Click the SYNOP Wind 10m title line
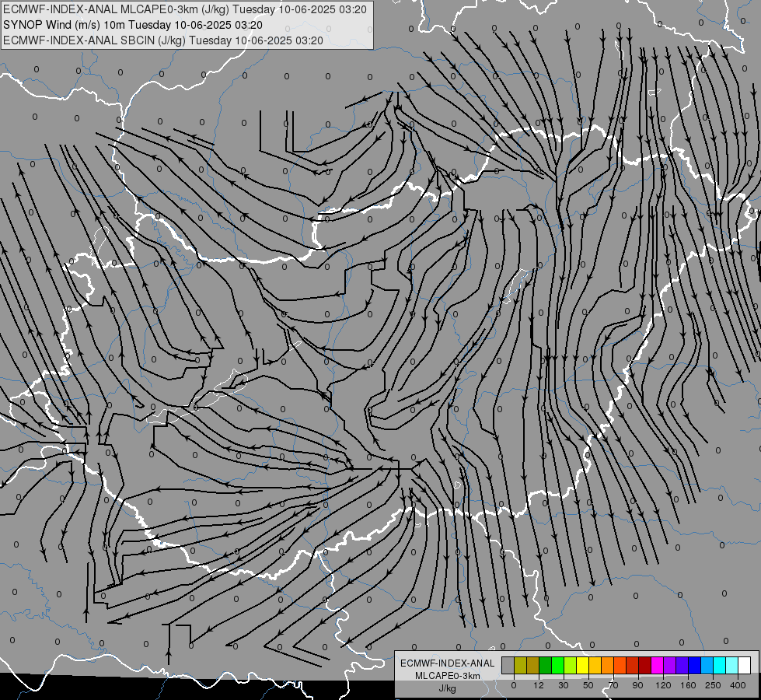This screenshot has width=761, height=700. pyautogui.click(x=132, y=25)
